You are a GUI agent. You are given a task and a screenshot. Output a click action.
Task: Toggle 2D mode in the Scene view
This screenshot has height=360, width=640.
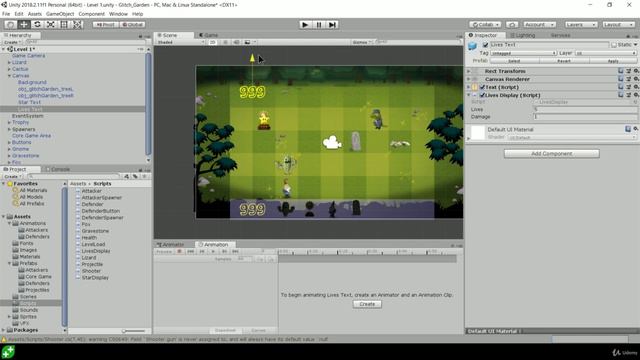212,42
